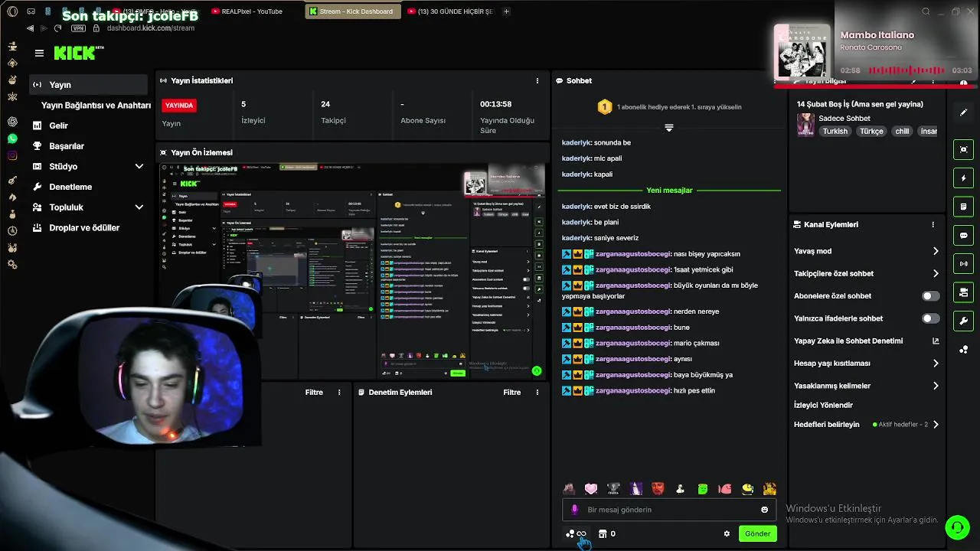Open Takipçilere özel sohbet options arrow
The height and width of the screenshot is (551, 980).
[936, 273]
